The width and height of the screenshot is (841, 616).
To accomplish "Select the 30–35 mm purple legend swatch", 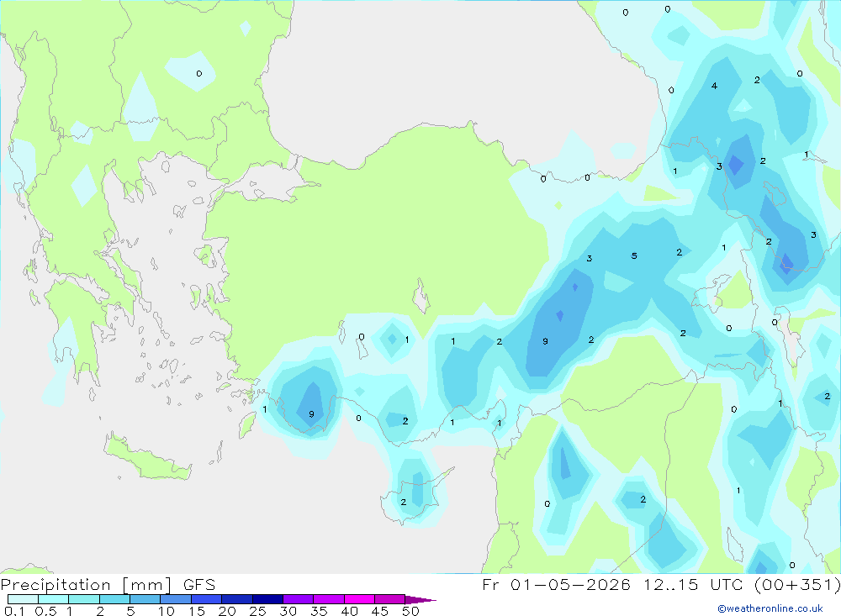I will (299, 599).
